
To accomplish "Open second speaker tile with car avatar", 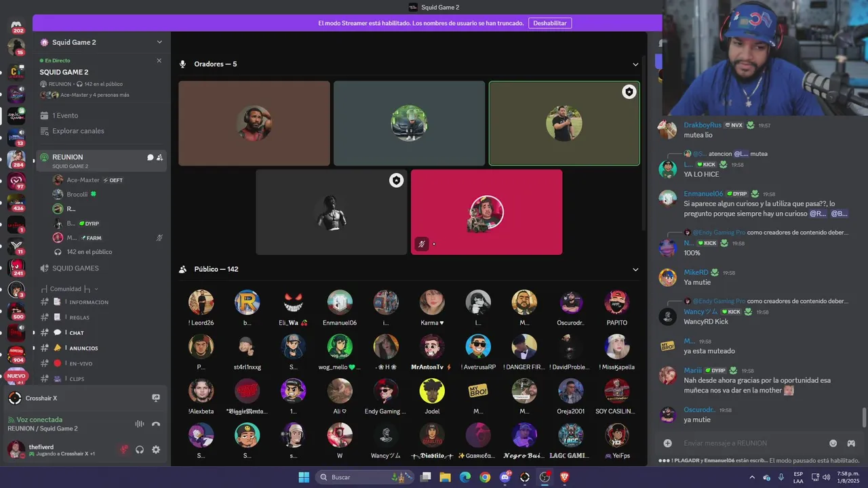I will pos(409,123).
